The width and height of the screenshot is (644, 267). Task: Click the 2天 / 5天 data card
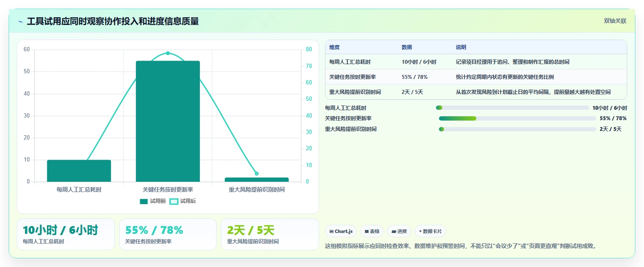click(x=270, y=234)
